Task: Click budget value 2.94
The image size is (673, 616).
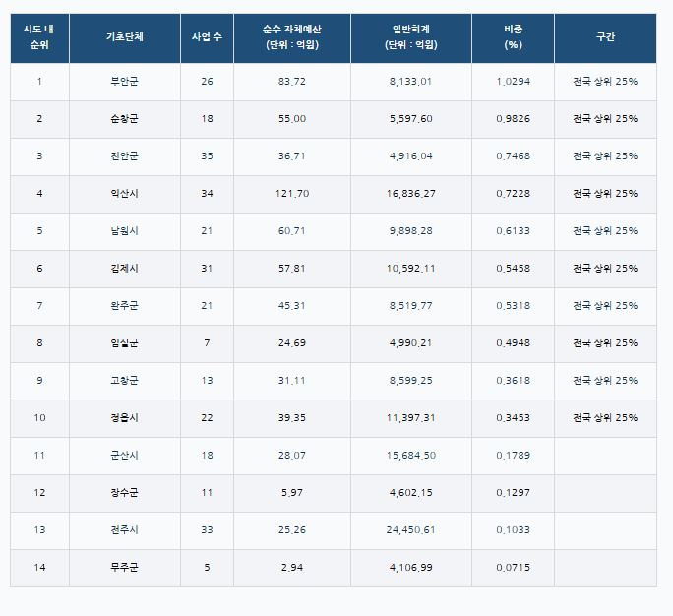Action: point(292,567)
